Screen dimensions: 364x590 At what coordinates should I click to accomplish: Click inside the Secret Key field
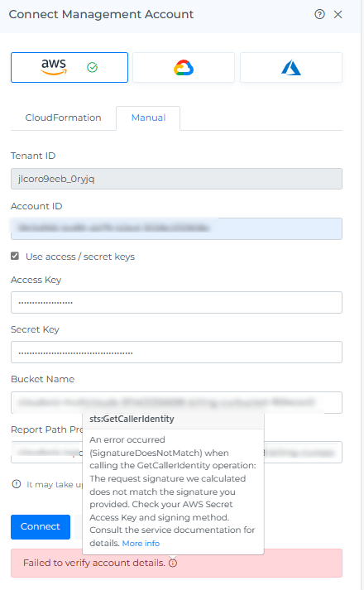(176, 353)
